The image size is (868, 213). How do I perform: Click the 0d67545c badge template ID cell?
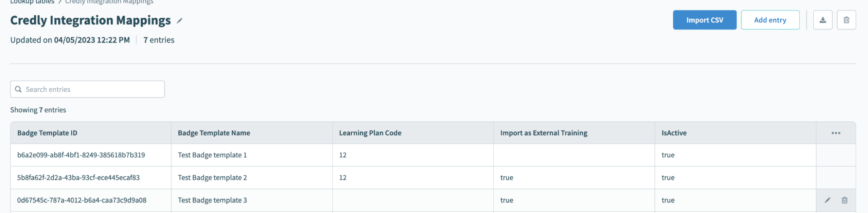point(82,200)
